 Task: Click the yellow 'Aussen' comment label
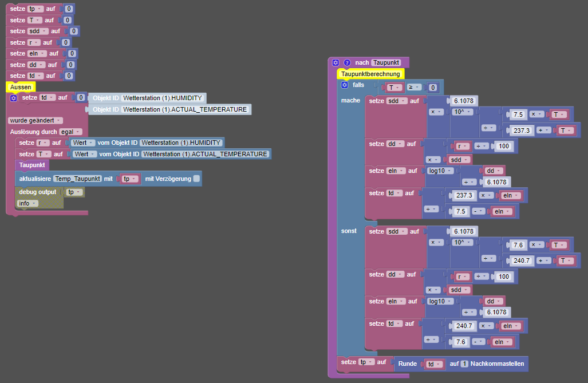coord(21,87)
